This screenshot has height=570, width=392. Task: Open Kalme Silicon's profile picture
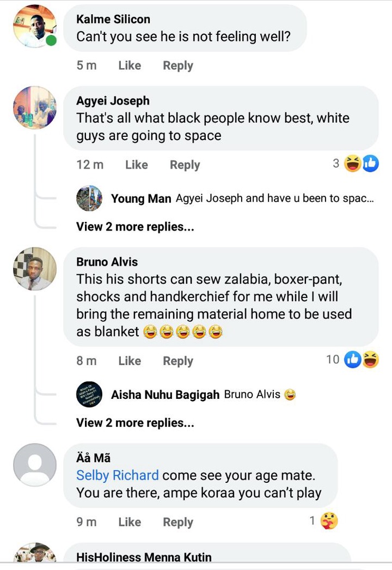(x=35, y=26)
